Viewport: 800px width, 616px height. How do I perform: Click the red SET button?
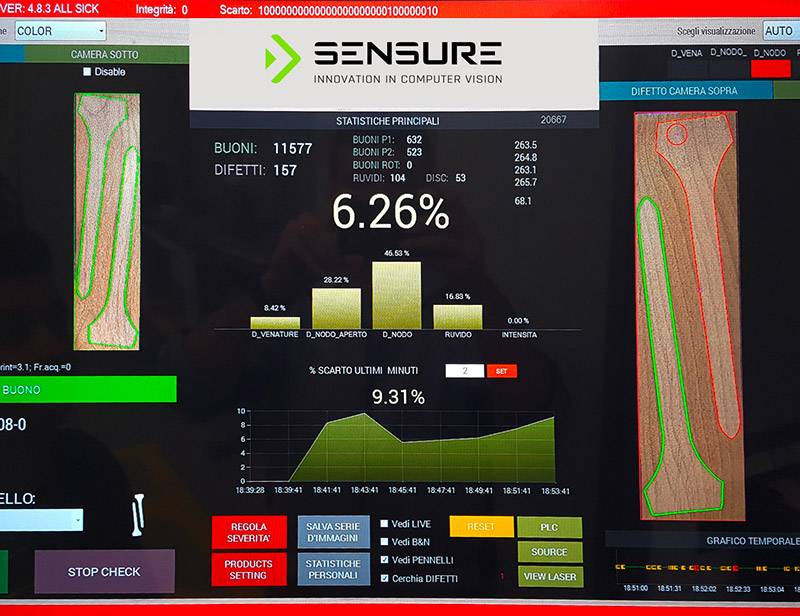pos(502,371)
